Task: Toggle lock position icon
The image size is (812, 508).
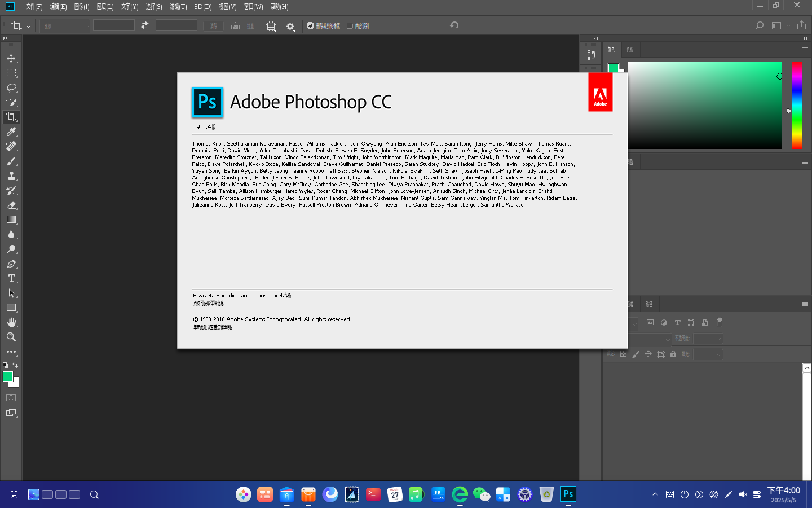Action: [x=648, y=354]
